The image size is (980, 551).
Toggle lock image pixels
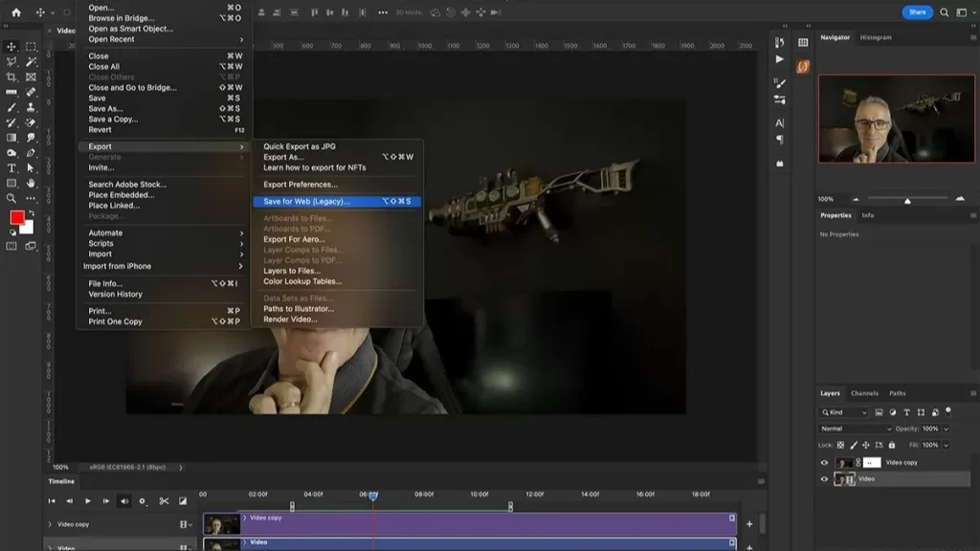coord(853,446)
